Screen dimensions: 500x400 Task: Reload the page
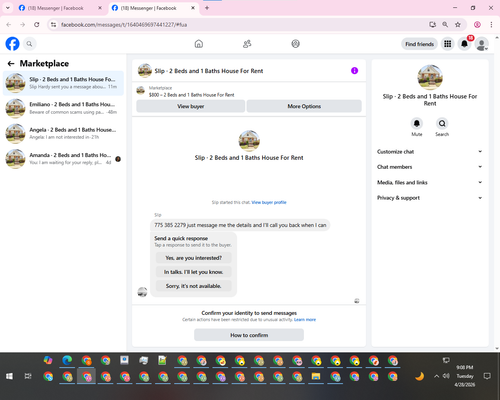click(37, 25)
